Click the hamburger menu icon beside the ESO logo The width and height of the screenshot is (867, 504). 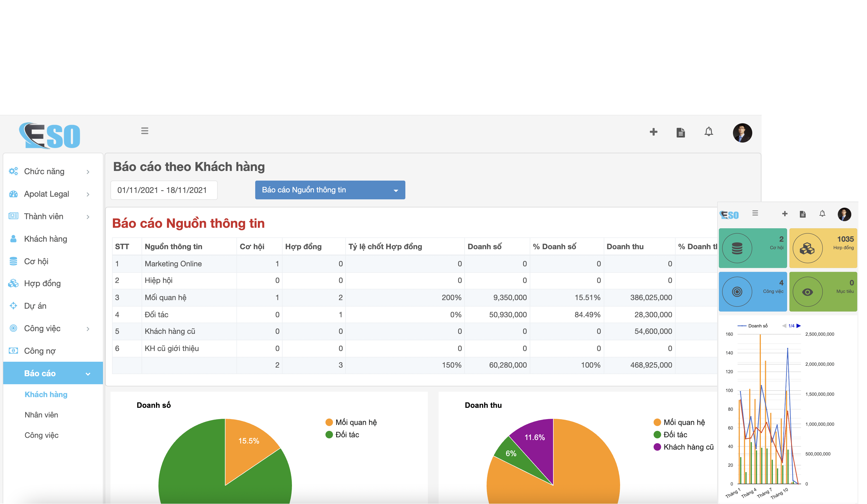(144, 131)
